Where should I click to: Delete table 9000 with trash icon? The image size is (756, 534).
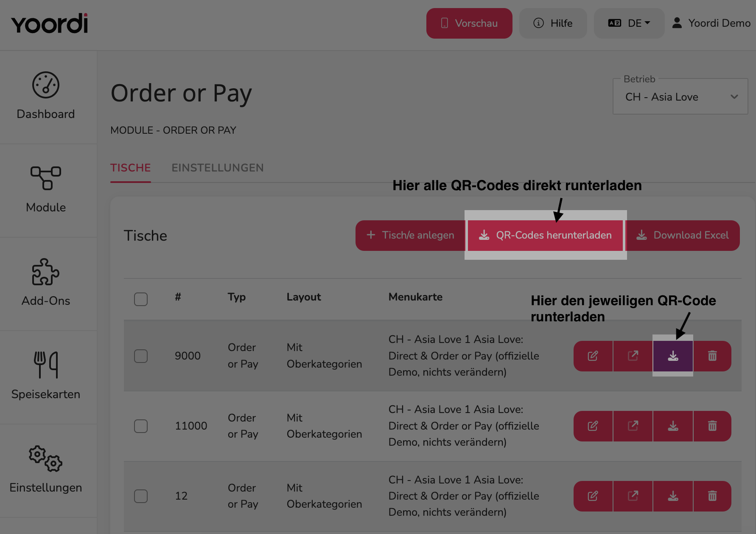[712, 356]
